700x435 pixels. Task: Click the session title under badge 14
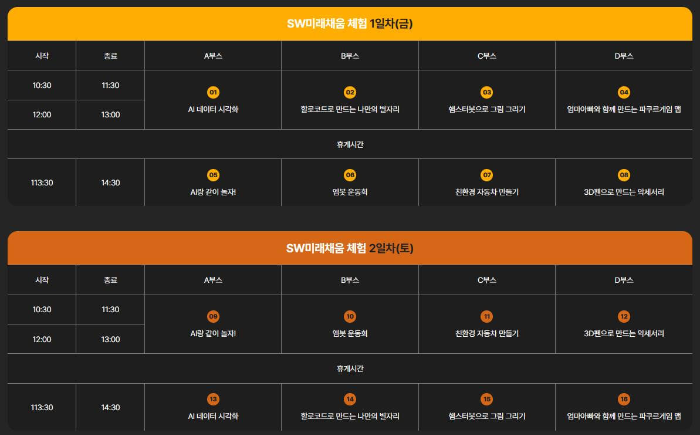tap(350, 416)
